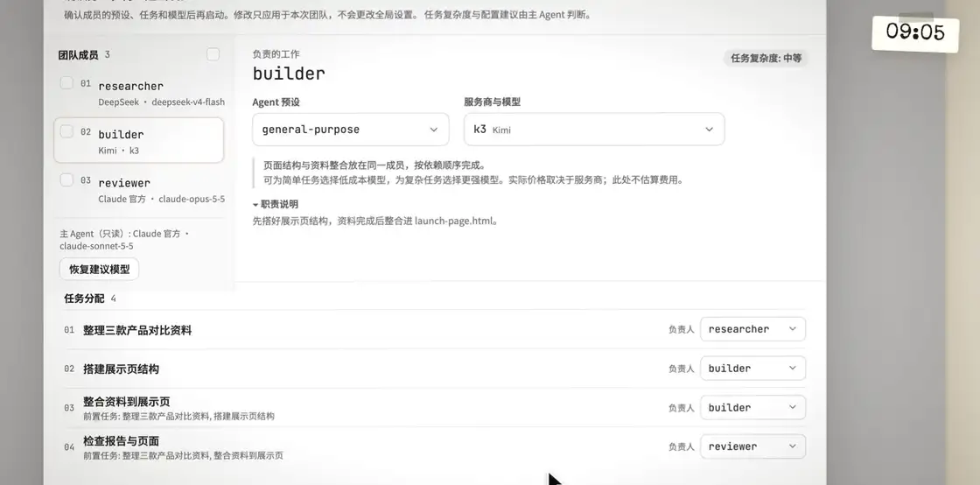This screenshot has width=980, height=485.
Task: Select the researcher team member row
Action: [x=139, y=93]
